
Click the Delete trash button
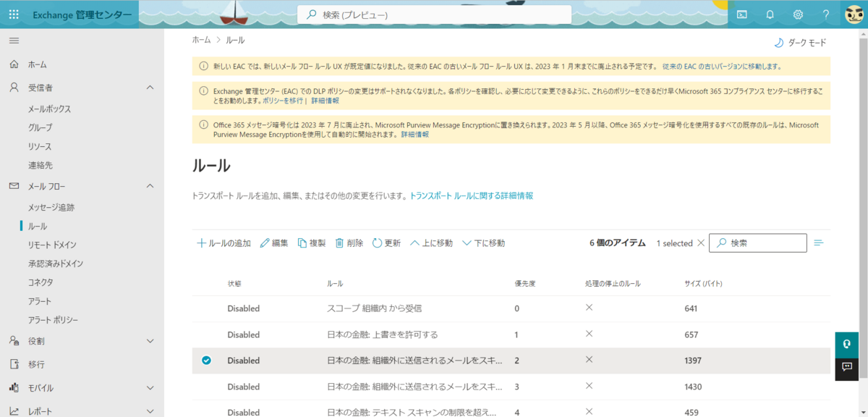click(349, 243)
